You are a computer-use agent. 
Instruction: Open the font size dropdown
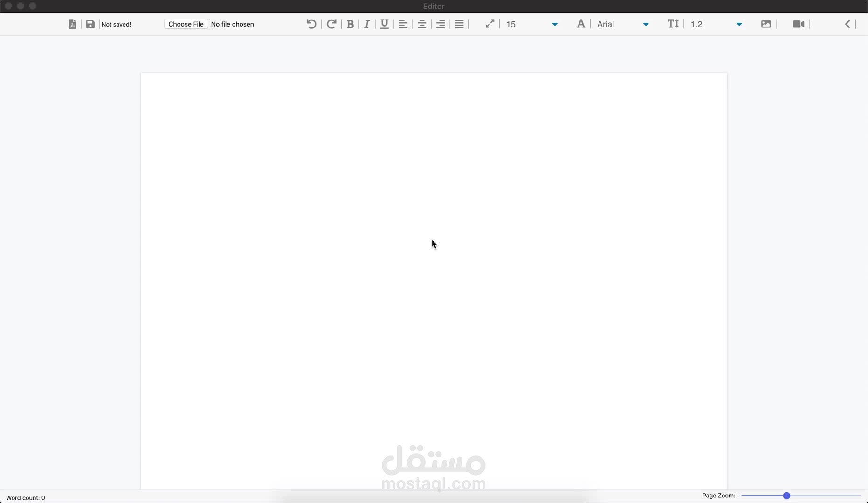coord(554,24)
